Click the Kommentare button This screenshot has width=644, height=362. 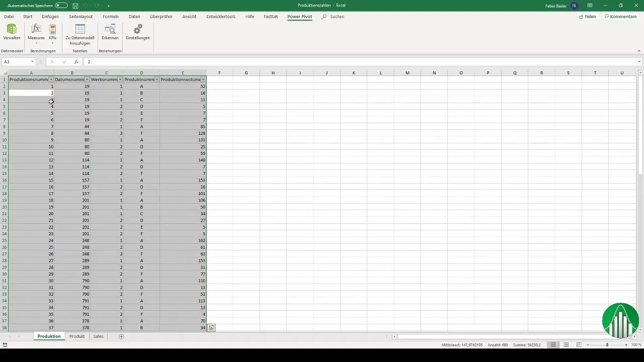(x=621, y=17)
